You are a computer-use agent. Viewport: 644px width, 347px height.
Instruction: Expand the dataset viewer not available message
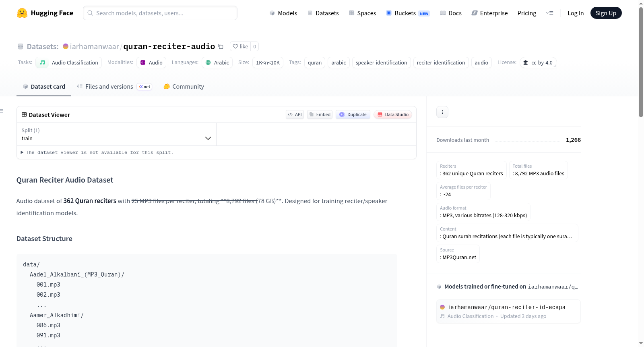97,152
